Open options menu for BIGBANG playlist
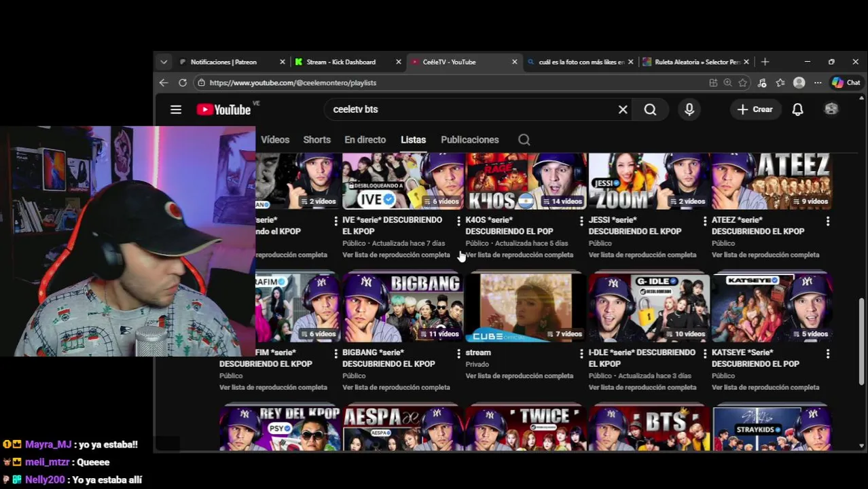 coord(458,354)
